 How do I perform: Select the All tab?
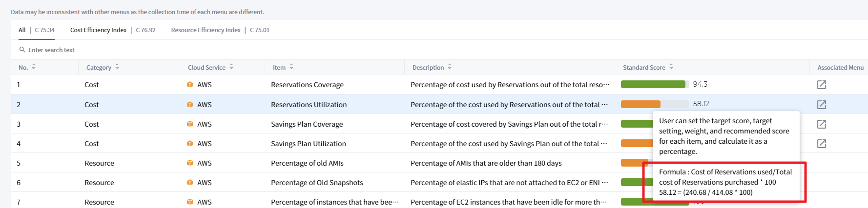(22, 30)
